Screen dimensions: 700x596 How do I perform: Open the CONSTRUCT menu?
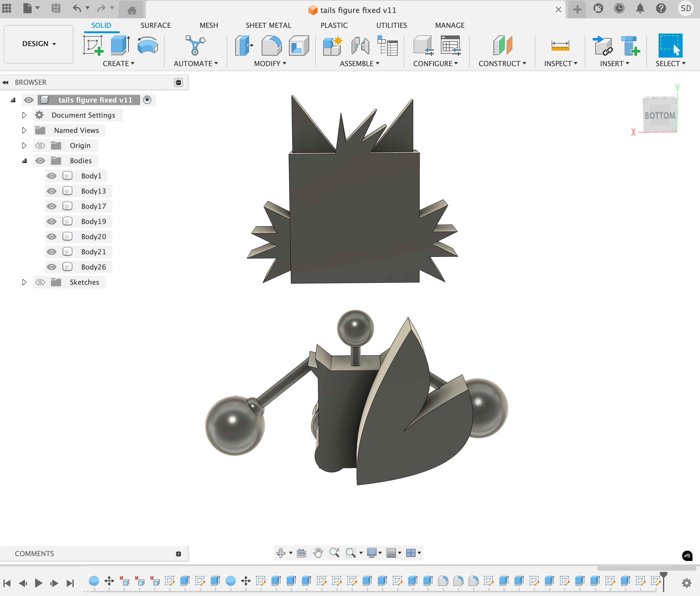coord(502,64)
